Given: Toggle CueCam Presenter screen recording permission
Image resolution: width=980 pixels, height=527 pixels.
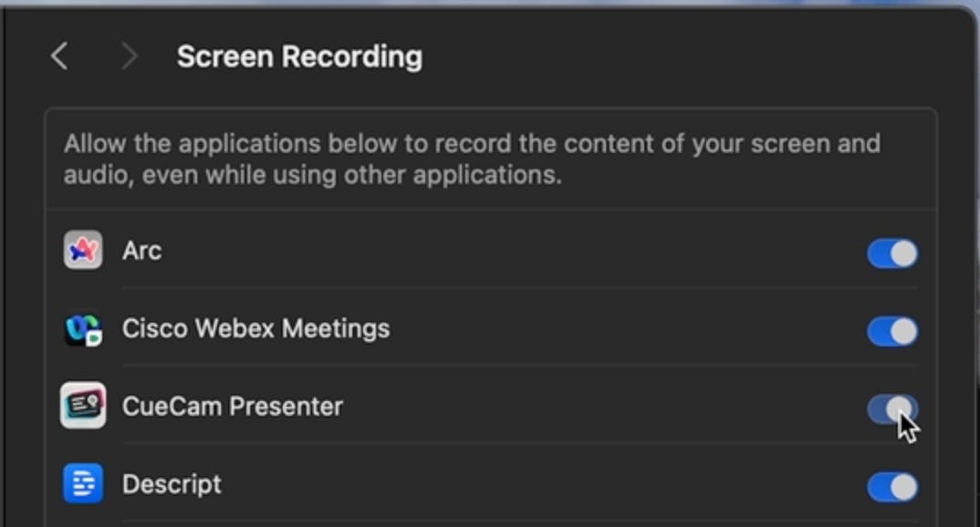Looking at the screenshot, I should click(x=891, y=408).
